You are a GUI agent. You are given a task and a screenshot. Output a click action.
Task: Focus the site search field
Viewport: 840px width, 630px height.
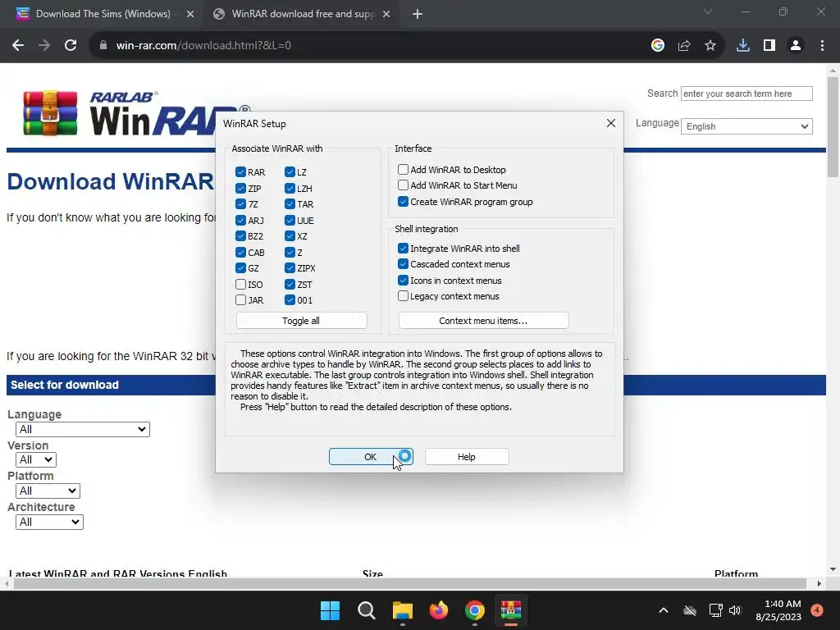(x=746, y=94)
